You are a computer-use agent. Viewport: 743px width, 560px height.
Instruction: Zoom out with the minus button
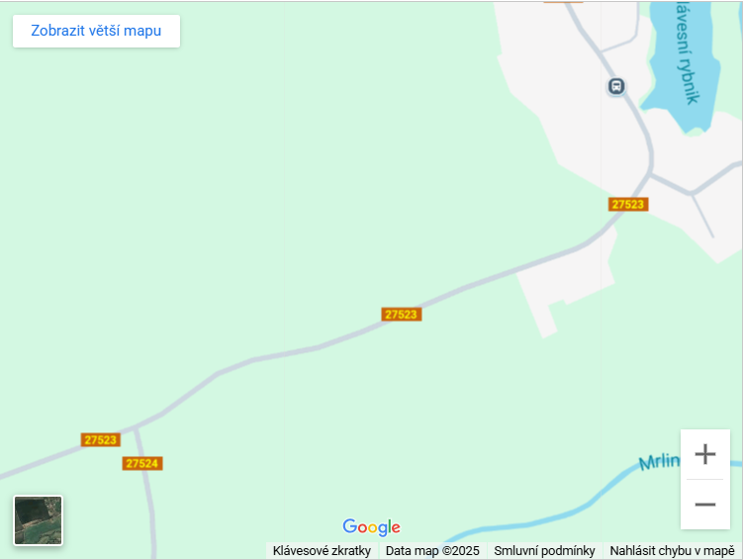[705, 504]
